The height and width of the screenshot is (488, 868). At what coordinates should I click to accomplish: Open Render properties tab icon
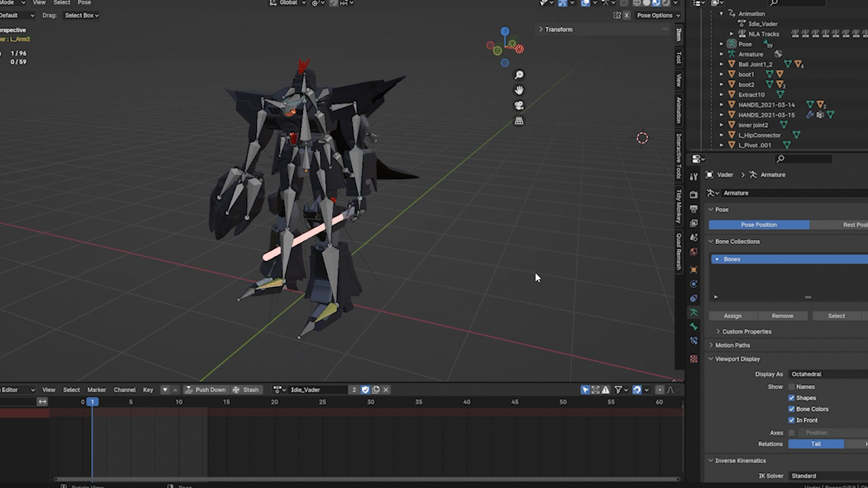[x=694, y=195]
